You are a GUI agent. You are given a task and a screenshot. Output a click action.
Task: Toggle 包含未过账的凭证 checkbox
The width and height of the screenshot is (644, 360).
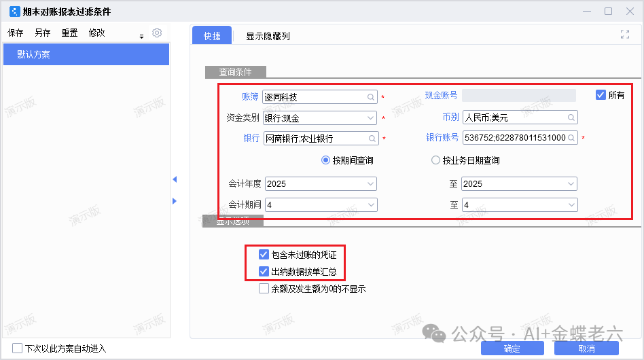(x=264, y=255)
